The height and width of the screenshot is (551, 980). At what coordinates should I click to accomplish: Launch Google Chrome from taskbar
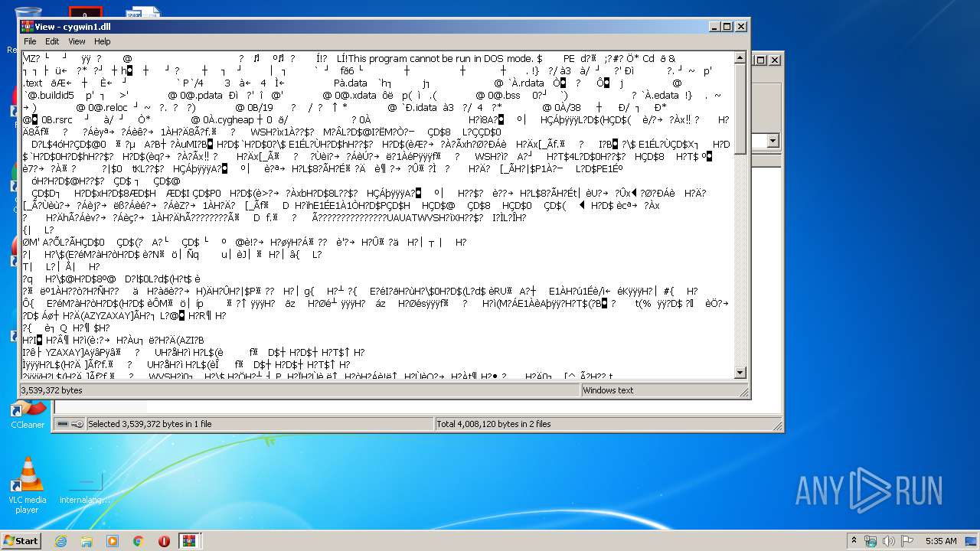click(x=139, y=541)
